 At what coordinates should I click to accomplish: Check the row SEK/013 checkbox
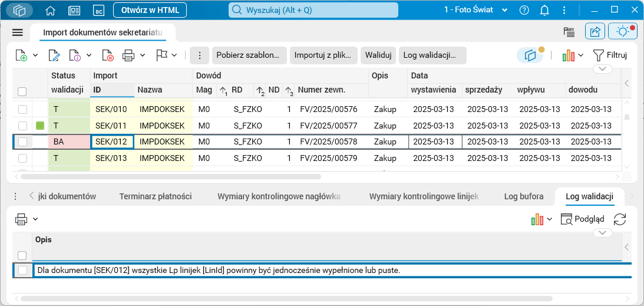22,158
